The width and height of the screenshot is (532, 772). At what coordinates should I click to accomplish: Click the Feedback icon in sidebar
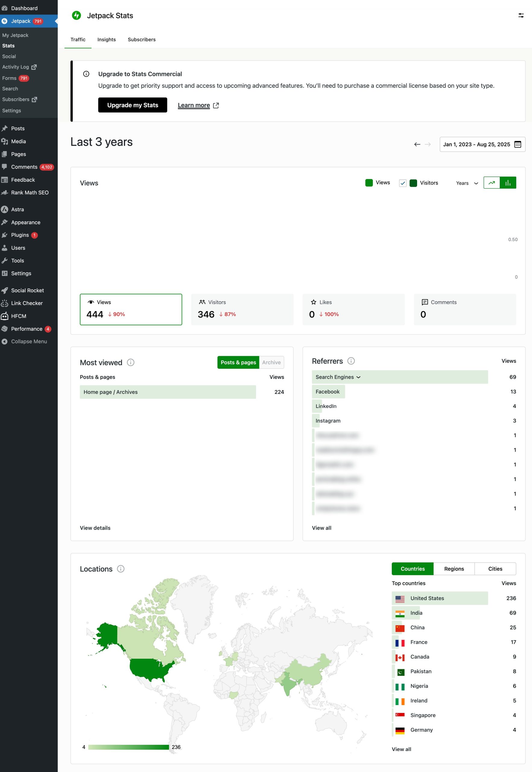click(5, 180)
